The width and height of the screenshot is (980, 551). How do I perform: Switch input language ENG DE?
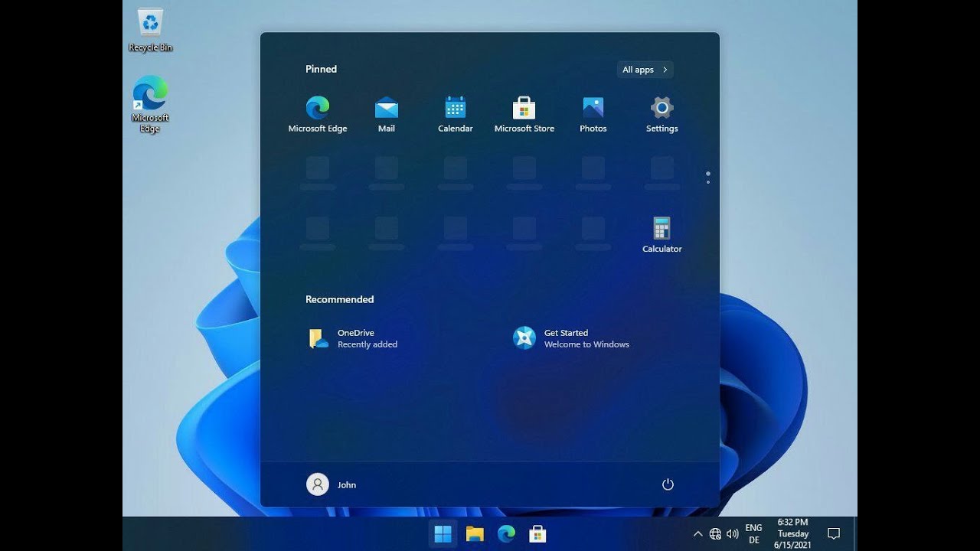tap(753, 533)
